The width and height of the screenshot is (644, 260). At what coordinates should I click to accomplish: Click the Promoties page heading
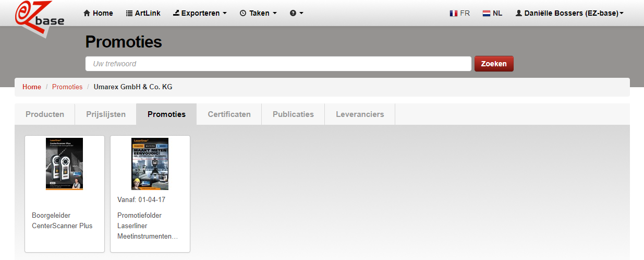(124, 42)
